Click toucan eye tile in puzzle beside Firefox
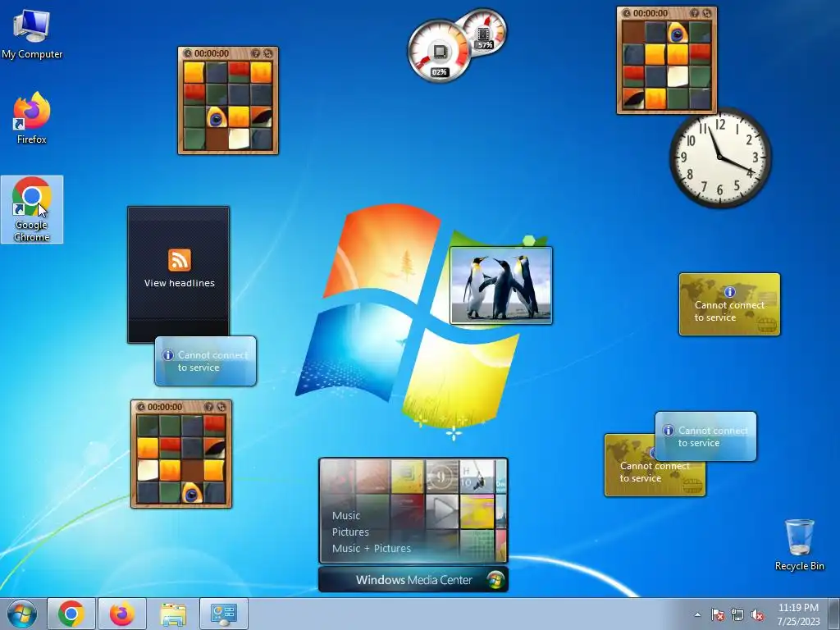 pyautogui.click(x=217, y=117)
